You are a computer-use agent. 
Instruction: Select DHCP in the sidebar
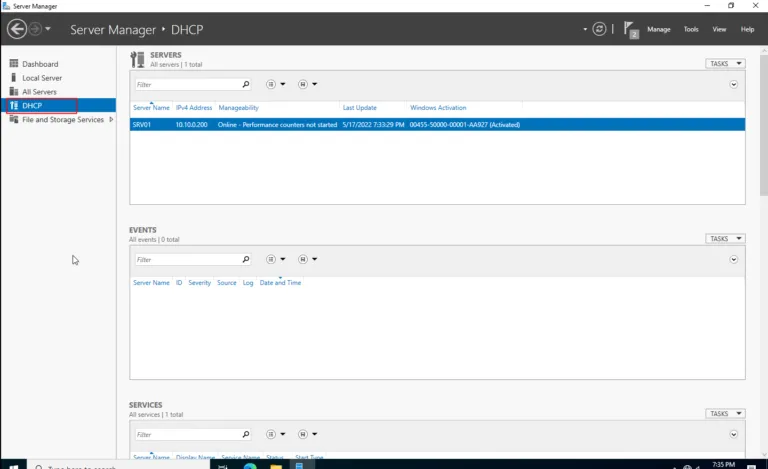pos(58,105)
